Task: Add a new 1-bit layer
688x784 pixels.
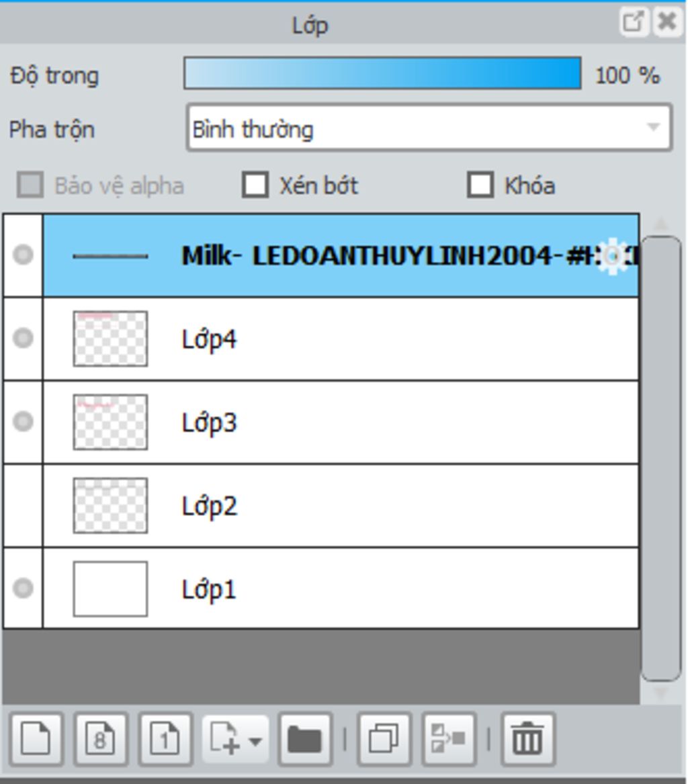Action: point(165,739)
